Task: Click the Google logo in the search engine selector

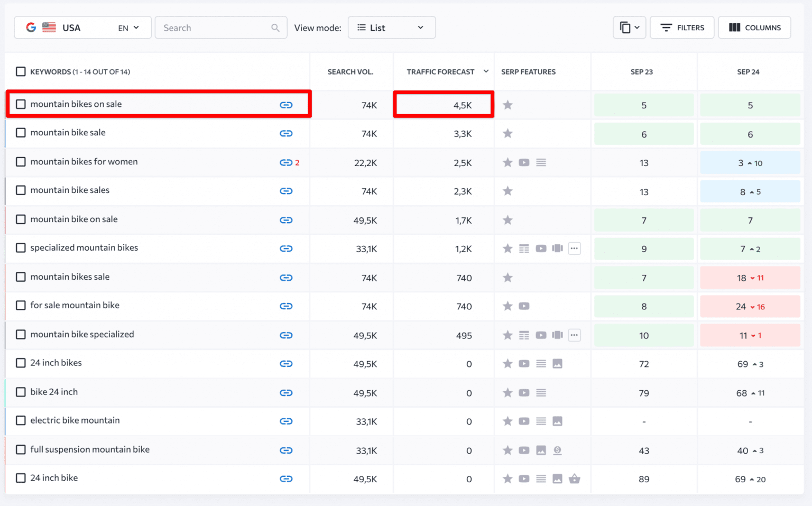Action: [31, 27]
